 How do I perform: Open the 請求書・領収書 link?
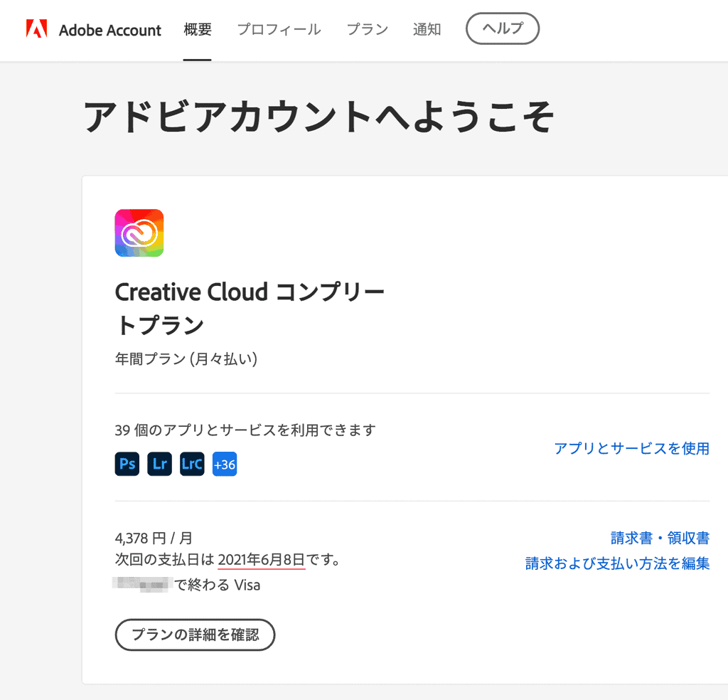click(660, 538)
